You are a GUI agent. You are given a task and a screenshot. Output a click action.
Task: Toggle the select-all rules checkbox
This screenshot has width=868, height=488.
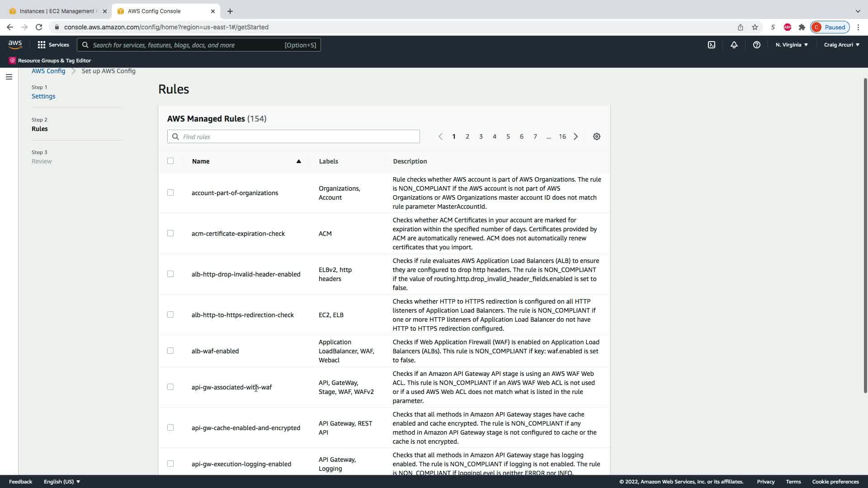pyautogui.click(x=170, y=161)
